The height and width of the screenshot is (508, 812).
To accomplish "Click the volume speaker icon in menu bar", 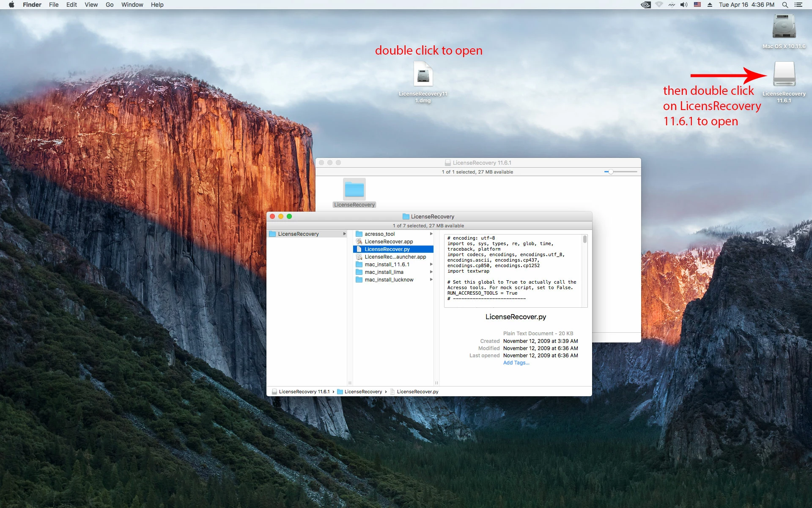I will [x=684, y=5].
